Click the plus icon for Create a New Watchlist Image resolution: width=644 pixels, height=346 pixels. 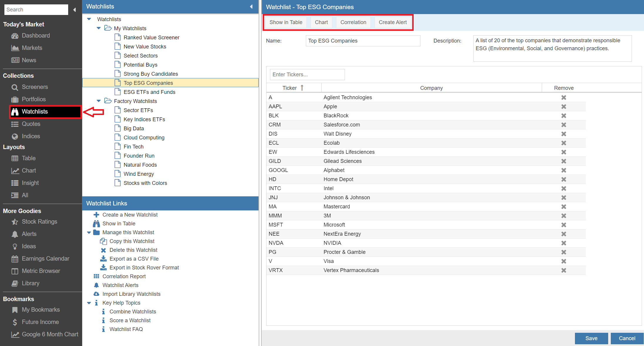point(96,215)
